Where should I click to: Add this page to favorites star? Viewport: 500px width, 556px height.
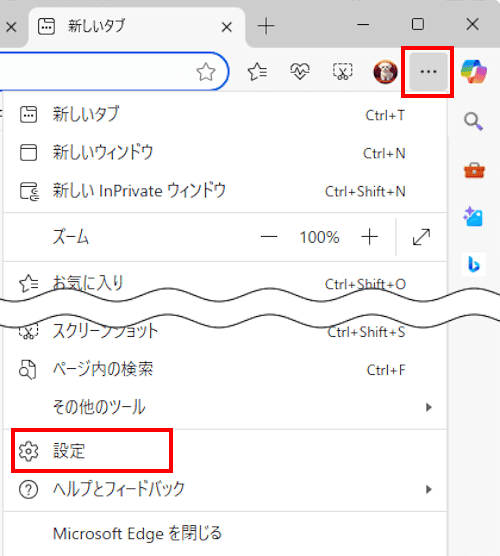coord(206,72)
